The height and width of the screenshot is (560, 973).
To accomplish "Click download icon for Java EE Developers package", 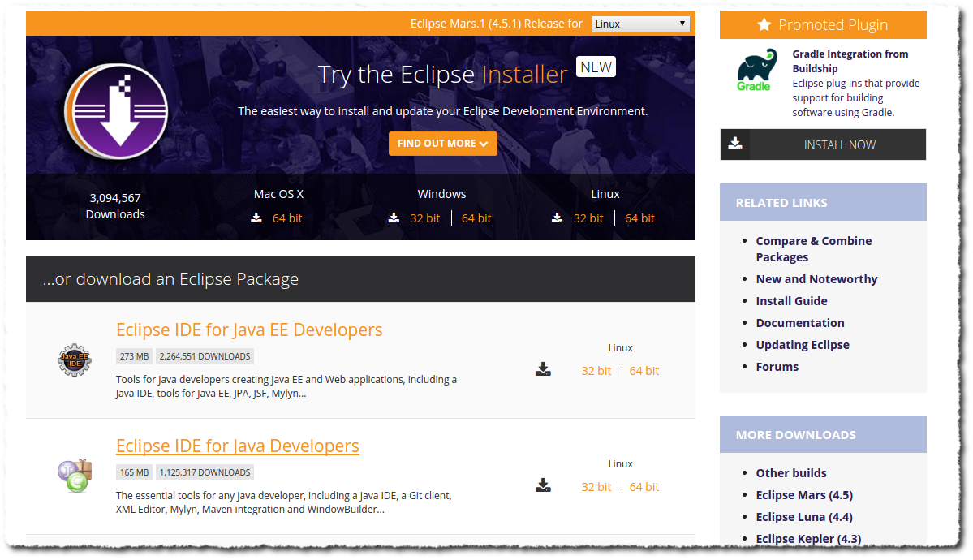I will [x=543, y=369].
